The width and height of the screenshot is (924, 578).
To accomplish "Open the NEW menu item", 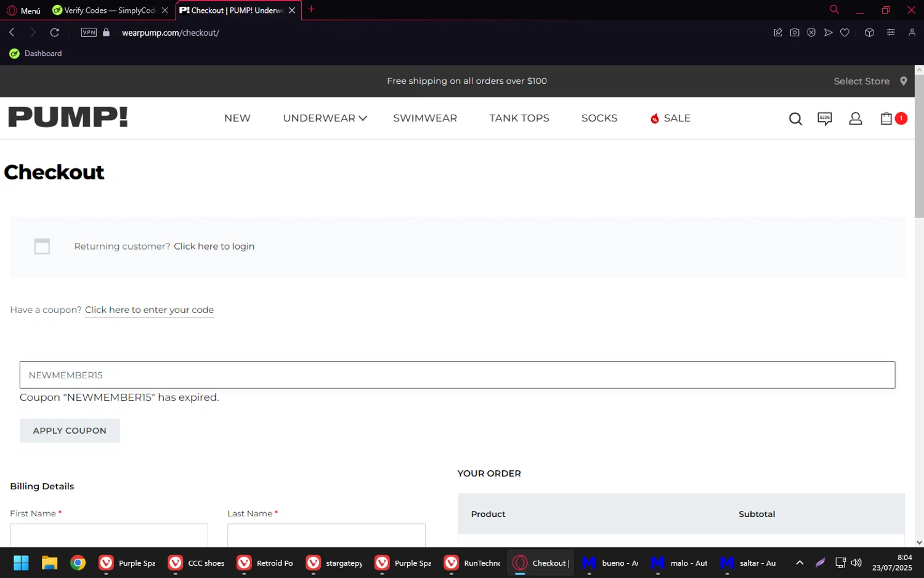I will [x=237, y=118].
